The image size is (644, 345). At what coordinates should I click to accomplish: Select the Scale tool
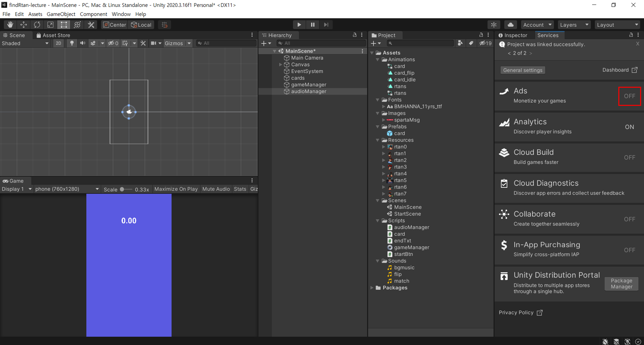click(50, 25)
